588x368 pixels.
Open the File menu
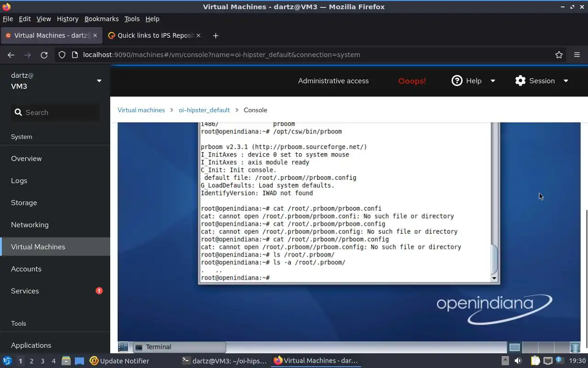pos(8,19)
